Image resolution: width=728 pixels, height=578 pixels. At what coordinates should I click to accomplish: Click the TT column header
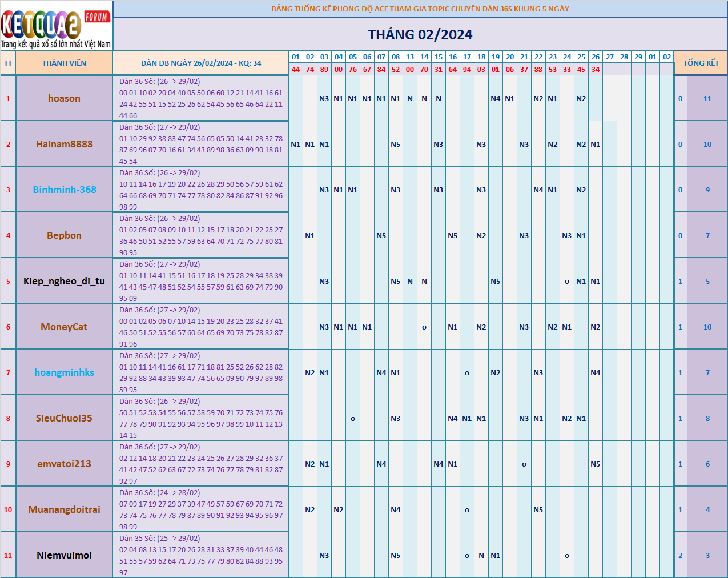pos(8,63)
